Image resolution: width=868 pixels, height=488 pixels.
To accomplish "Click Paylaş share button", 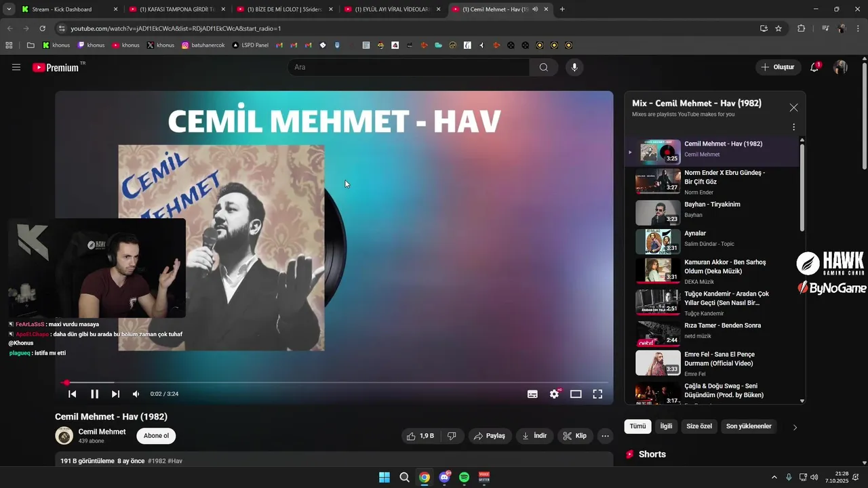I will click(x=490, y=436).
